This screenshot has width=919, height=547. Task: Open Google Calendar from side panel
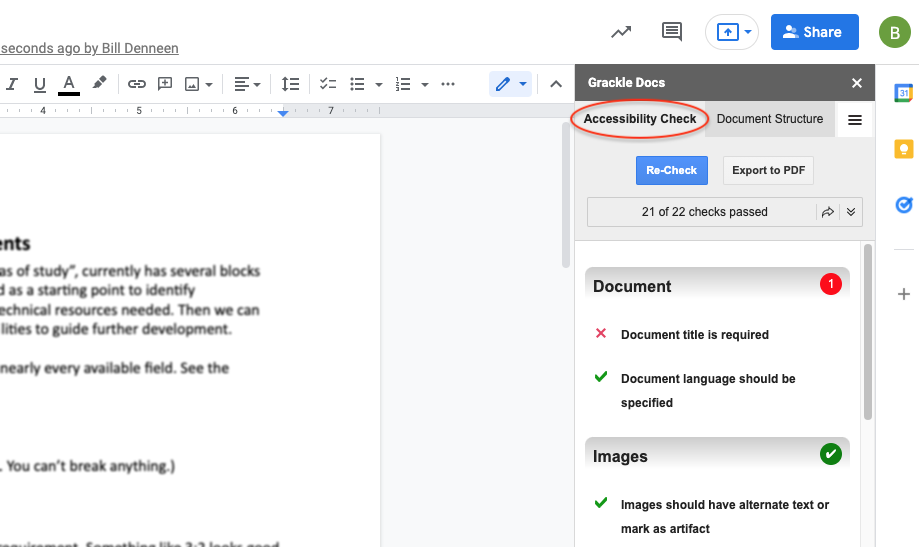click(x=903, y=93)
